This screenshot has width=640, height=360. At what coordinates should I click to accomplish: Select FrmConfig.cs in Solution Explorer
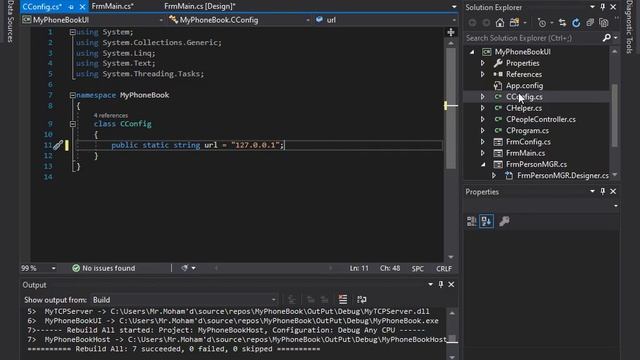pos(528,142)
